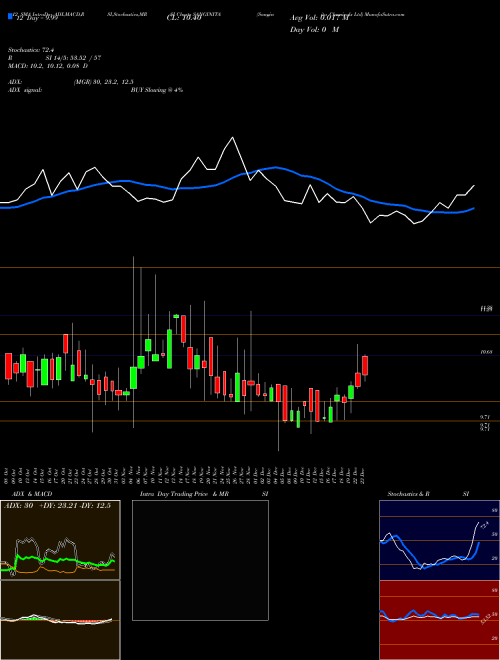Click the tallest-wick green candle in early November
The image size is (500, 660).
coord(133,378)
